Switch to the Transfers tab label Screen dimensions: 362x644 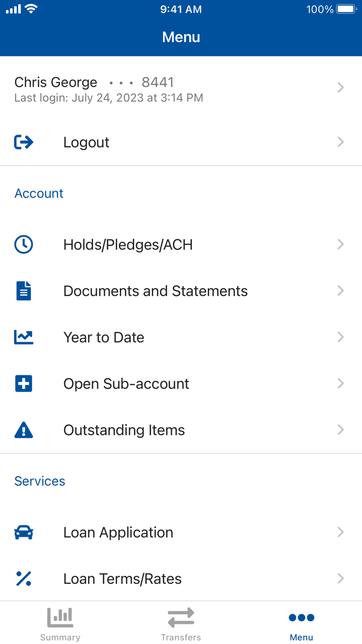pyautogui.click(x=181, y=637)
